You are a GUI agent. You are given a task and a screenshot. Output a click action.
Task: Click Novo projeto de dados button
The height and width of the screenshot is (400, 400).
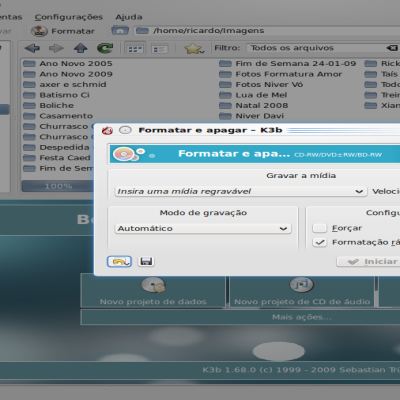[x=153, y=290]
